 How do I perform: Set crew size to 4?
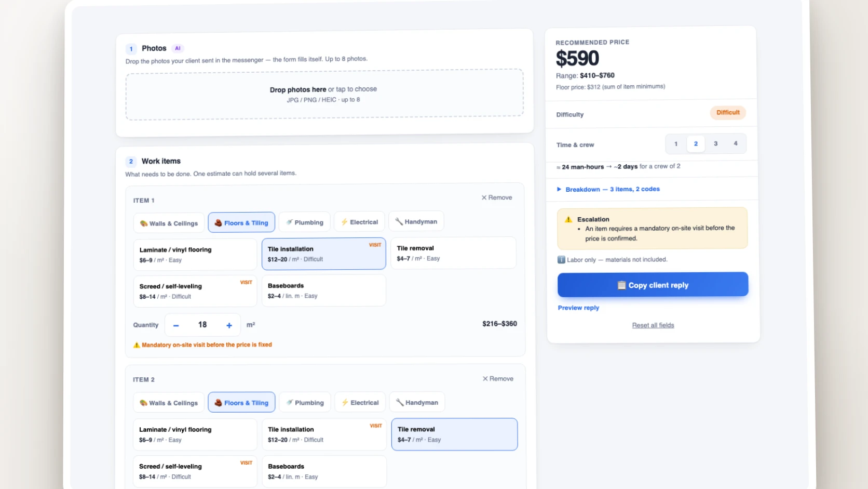tap(735, 143)
